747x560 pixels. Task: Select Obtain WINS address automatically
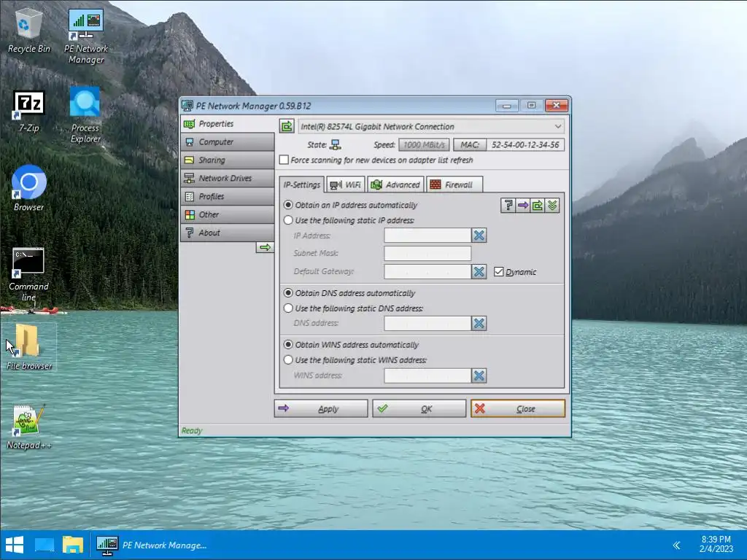tap(352, 345)
